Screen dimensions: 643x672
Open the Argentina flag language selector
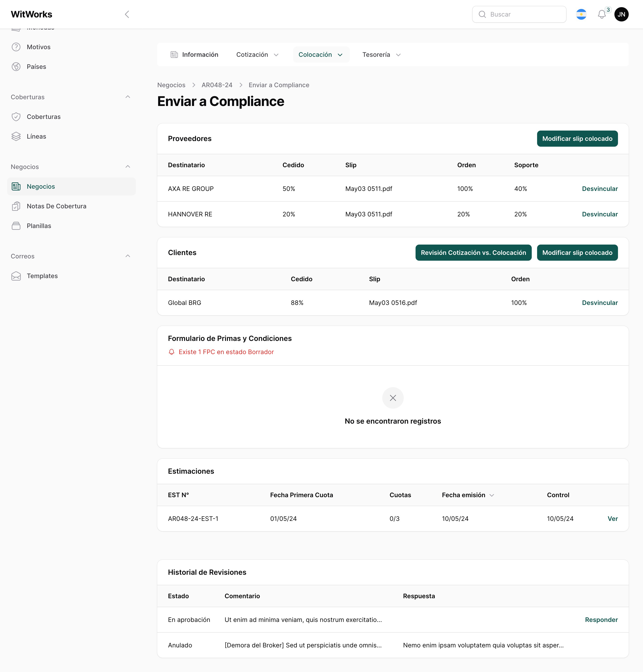581,14
